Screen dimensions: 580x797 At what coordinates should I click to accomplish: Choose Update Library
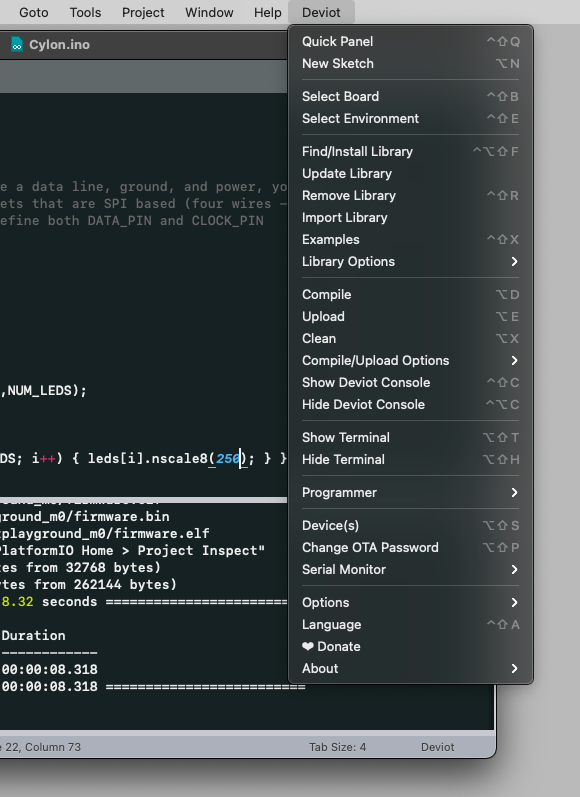point(410,173)
